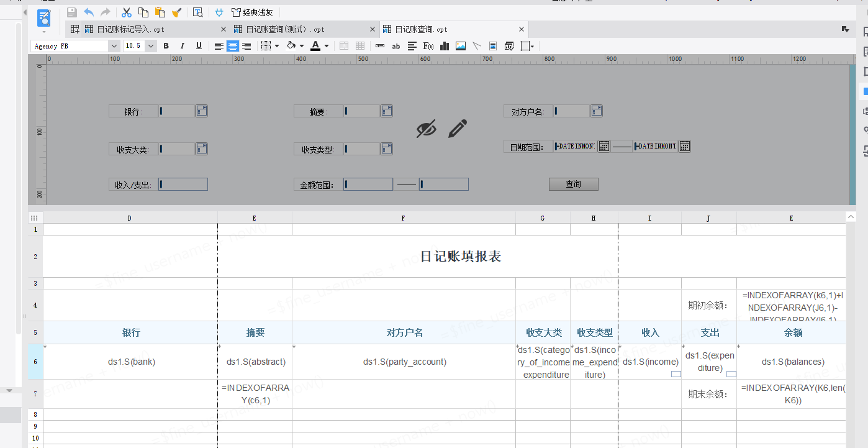The image size is (868, 448).
Task: Click the calendar icon of the end date field
Action: coord(684,146)
